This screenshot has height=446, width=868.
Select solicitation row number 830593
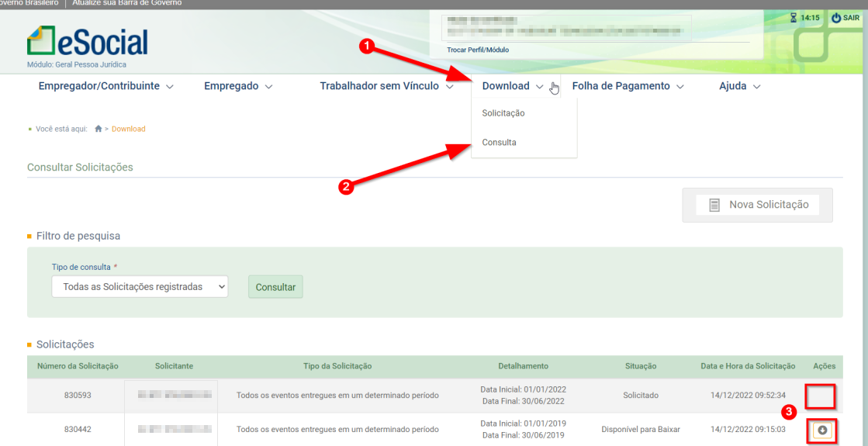(78, 395)
